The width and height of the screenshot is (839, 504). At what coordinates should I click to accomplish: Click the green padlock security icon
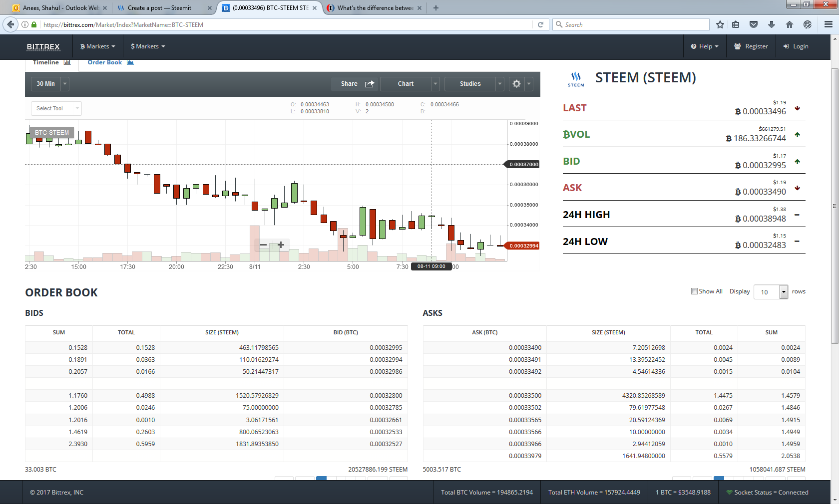(34, 24)
